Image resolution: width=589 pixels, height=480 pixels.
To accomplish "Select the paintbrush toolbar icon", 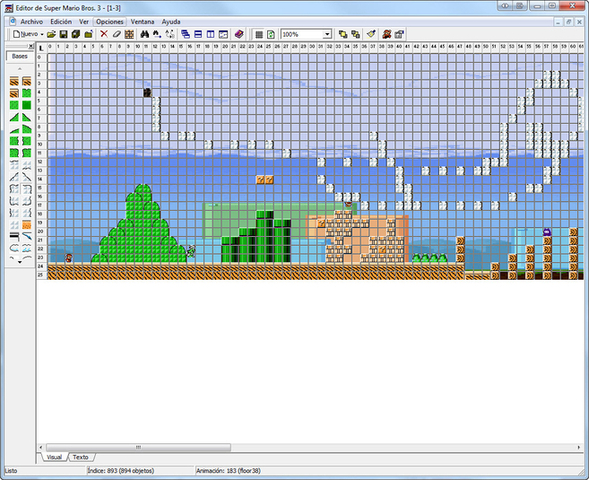I will click(x=371, y=34).
